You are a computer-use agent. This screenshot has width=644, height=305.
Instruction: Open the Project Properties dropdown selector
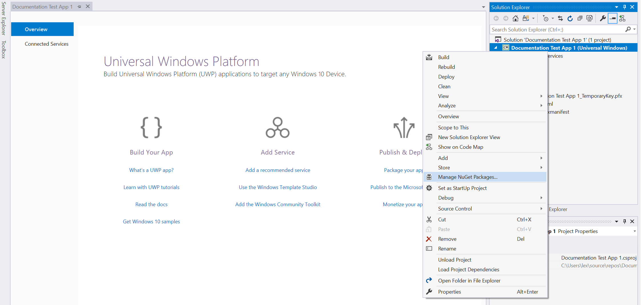click(634, 231)
